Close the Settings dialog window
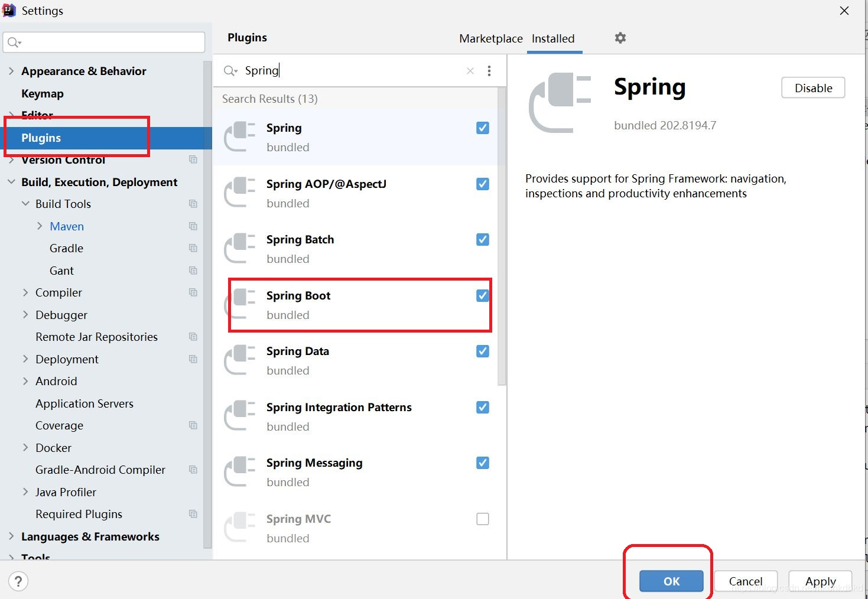This screenshot has width=868, height=599. 844,11
